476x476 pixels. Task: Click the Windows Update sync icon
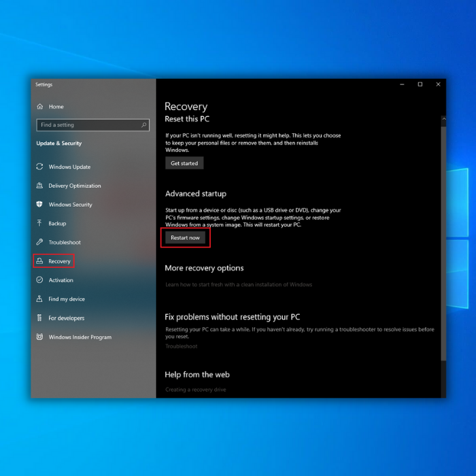tap(39, 167)
